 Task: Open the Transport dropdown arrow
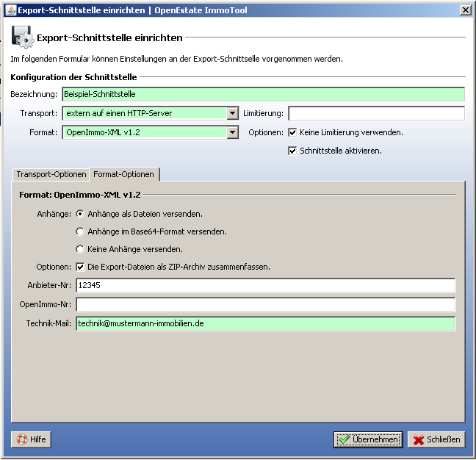coord(233,113)
